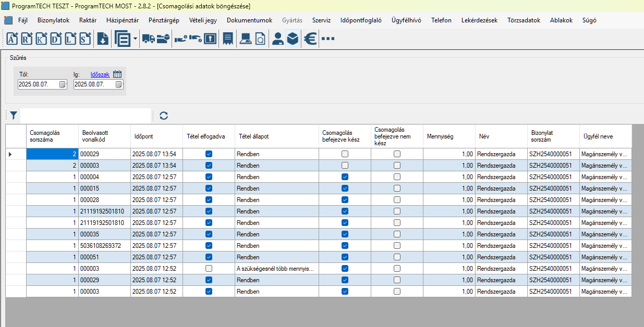Click the euro currency toolbar icon
This screenshot has height=327, width=644.
311,39
